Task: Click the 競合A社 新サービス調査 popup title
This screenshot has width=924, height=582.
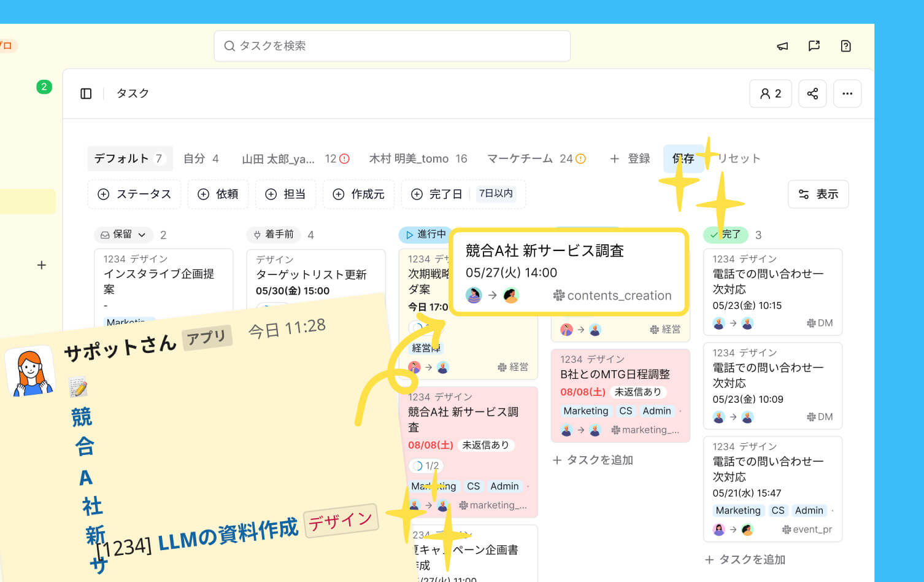Action: pyautogui.click(x=545, y=250)
